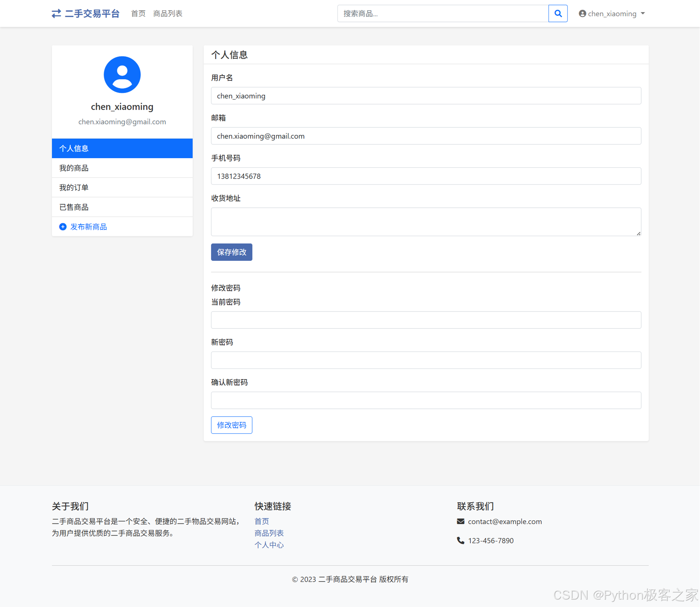700x607 pixels.
Task: Open 已售商品 sidebar entry
Action: pos(122,207)
